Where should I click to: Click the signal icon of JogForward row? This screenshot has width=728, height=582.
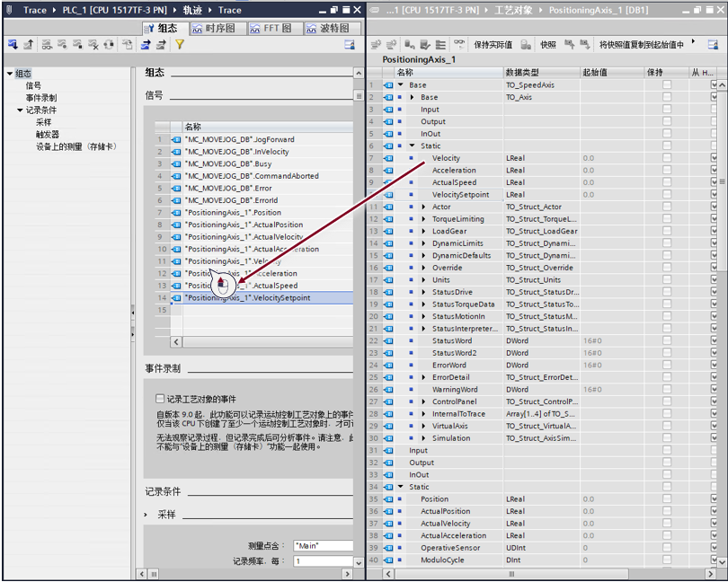pyautogui.click(x=176, y=140)
